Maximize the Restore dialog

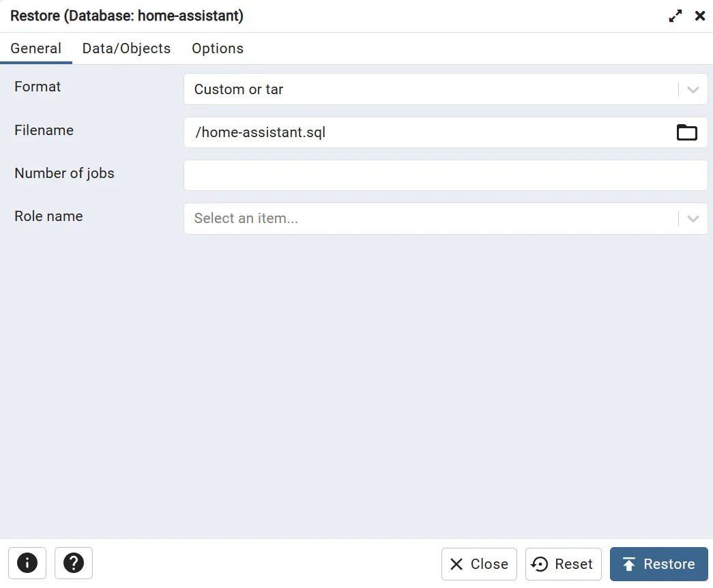(675, 16)
